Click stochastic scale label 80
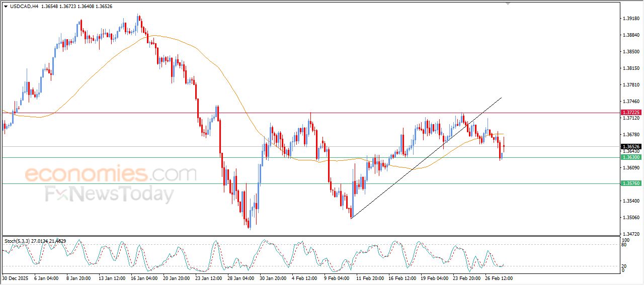Image resolution: width=644 pixels, height=285 pixels. click(x=624, y=245)
